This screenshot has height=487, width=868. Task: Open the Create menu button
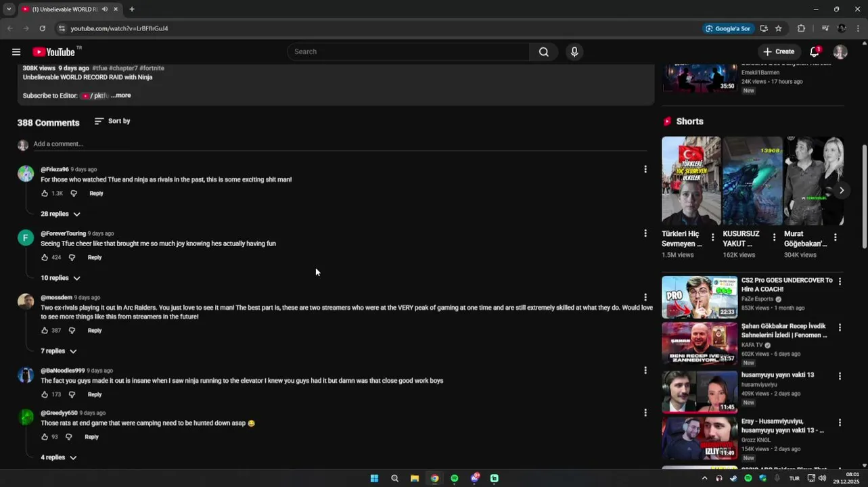[x=779, y=52]
